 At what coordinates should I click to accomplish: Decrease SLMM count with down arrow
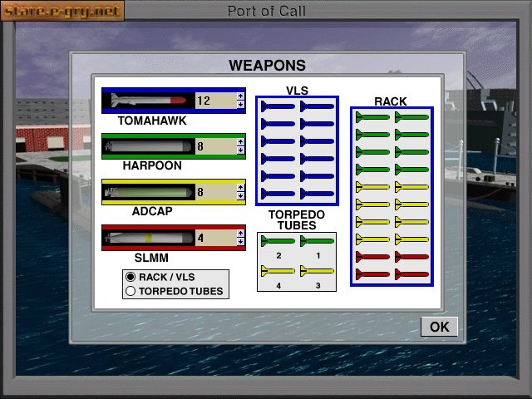pyautogui.click(x=240, y=242)
